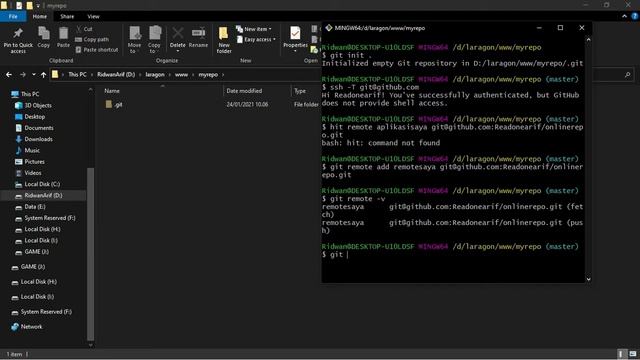Click RidwanArif (D:) breadcrumb
This screenshot has height=360, width=640.
point(116,75)
